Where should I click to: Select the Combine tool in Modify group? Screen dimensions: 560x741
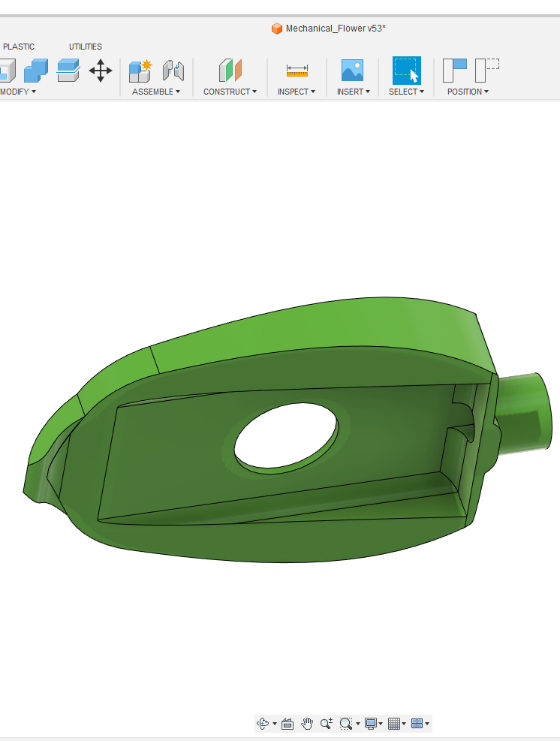(36, 71)
